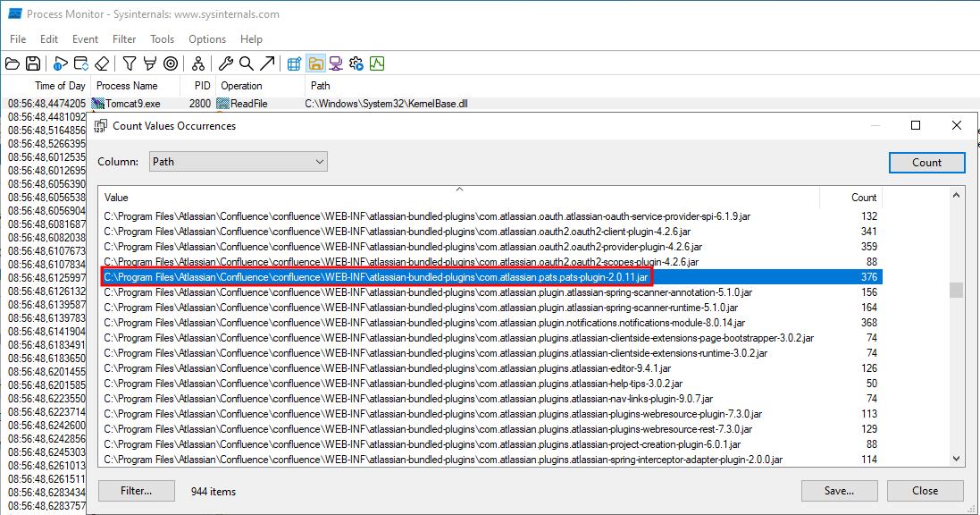The width and height of the screenshot is (980, 515).
Task: Toggle the Autoscroll toolbar icon
Action: pyautogui.click(x=81, y=63)
